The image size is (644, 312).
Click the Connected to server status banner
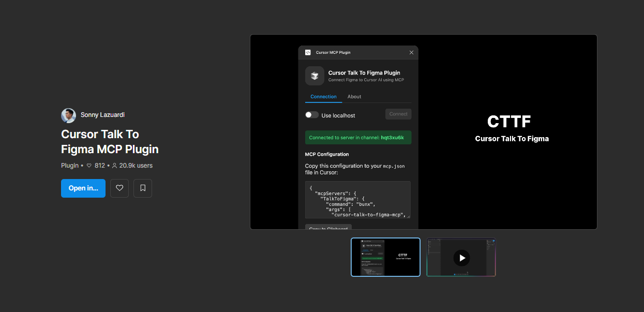(x=358, y=138)
